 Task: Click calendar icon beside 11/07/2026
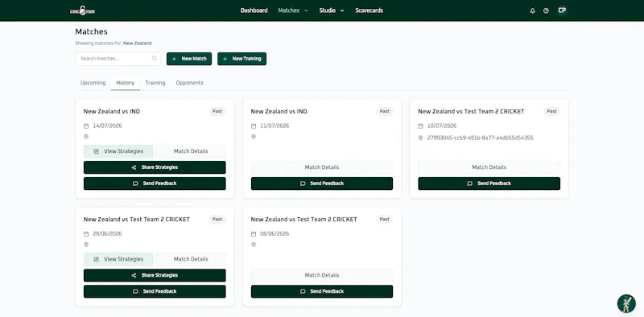tap(254, 126)
